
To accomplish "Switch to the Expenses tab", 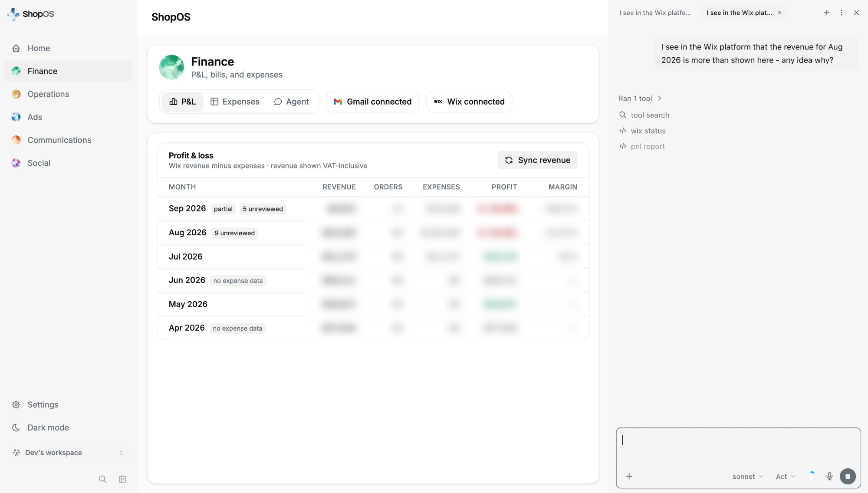I will point(235,102).
